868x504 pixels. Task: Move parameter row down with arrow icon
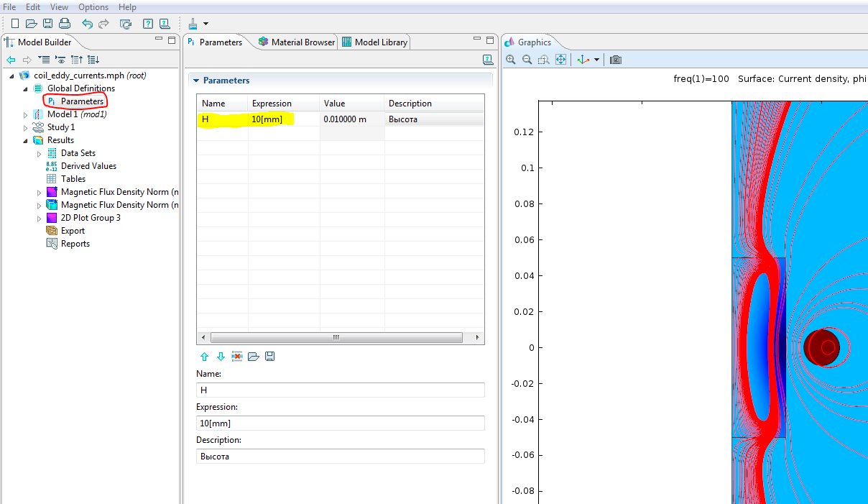click(x=221, y=357)
